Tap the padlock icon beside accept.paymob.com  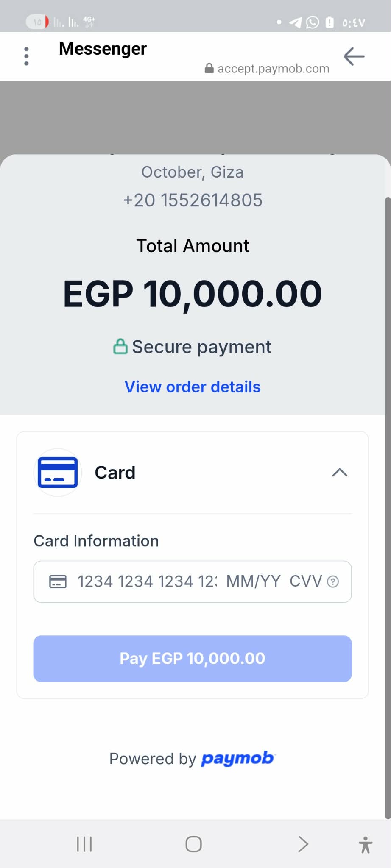click(x=209, y=68)
